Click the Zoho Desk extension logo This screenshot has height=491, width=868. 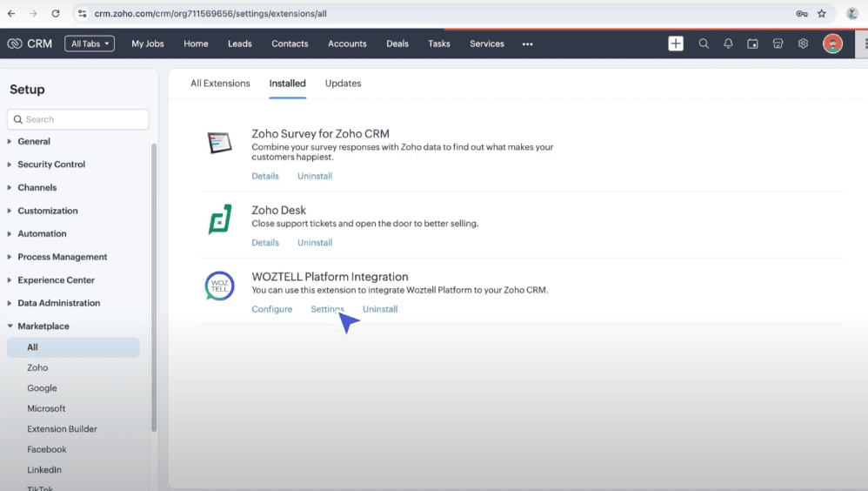[220, 219]
